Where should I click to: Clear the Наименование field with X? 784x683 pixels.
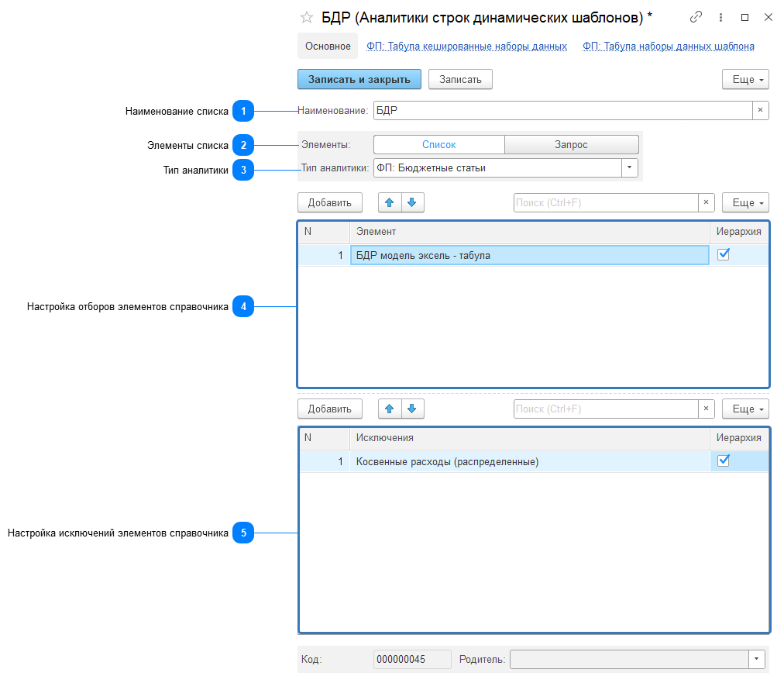point(760,110)
